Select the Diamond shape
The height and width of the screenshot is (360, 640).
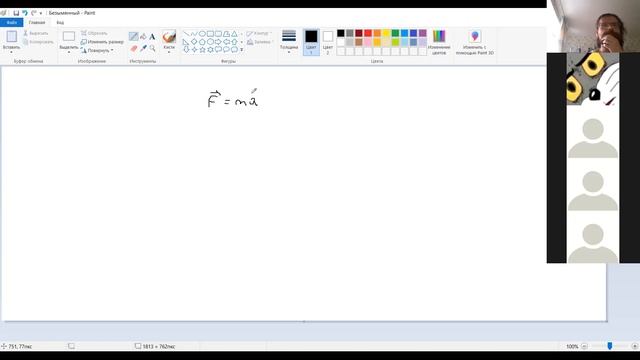[x=194, y=42]
